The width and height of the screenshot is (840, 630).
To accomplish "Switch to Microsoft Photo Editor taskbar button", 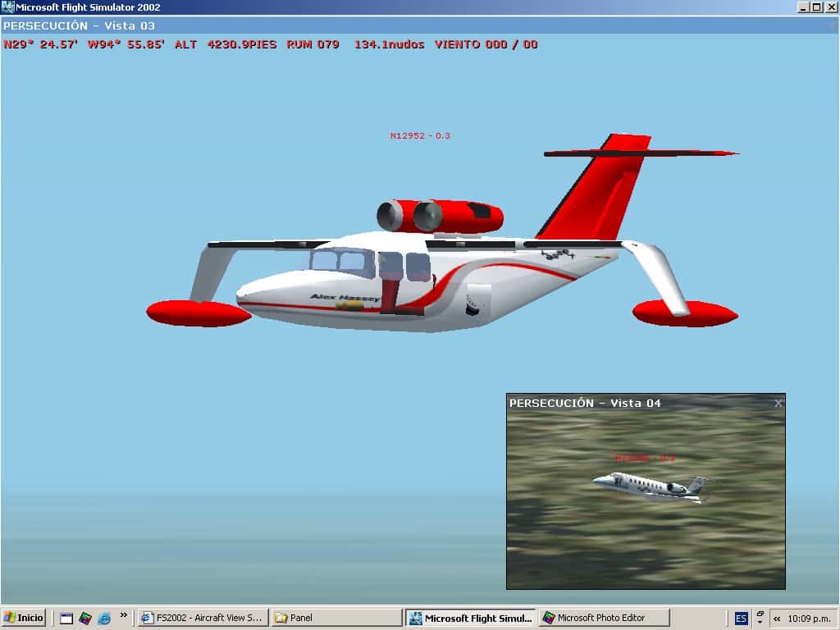I will pyautogui.click(x=605, y=618).
